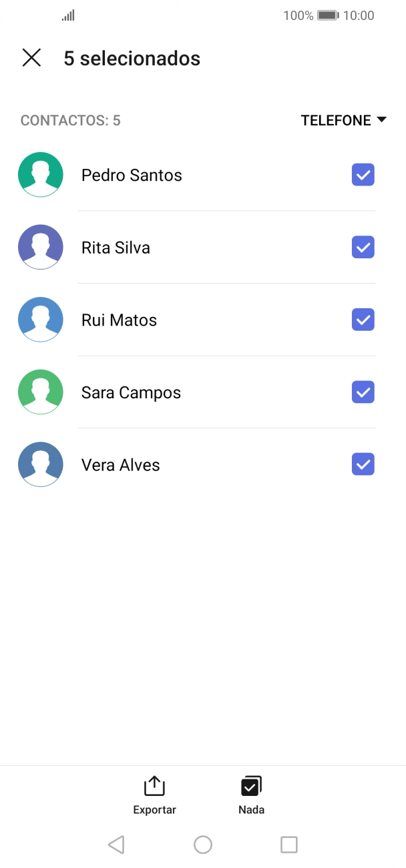Tap Sara Campos's contact photo
Image resolution: width=406 pixels, height=868 pixels.
[x=40, y=392]
